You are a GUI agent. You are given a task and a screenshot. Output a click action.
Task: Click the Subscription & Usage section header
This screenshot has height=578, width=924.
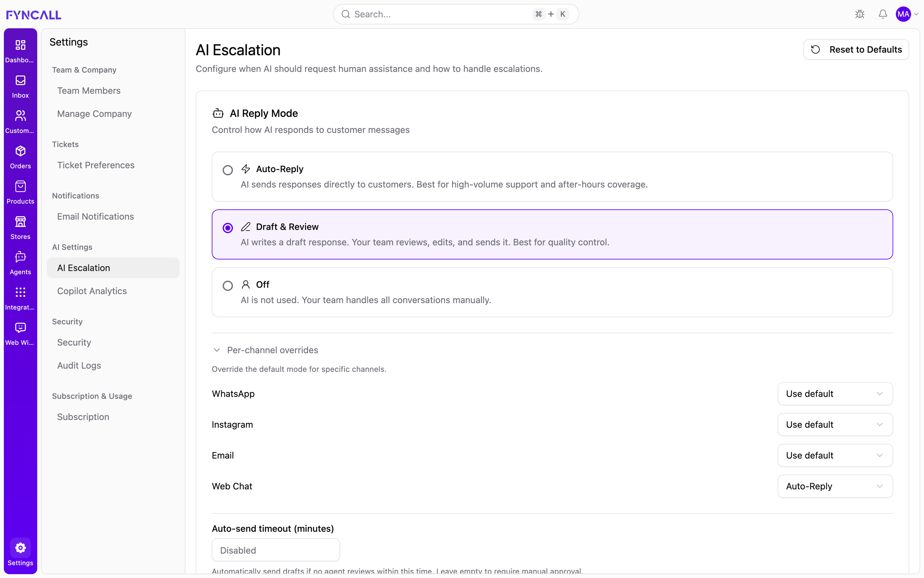92,396
